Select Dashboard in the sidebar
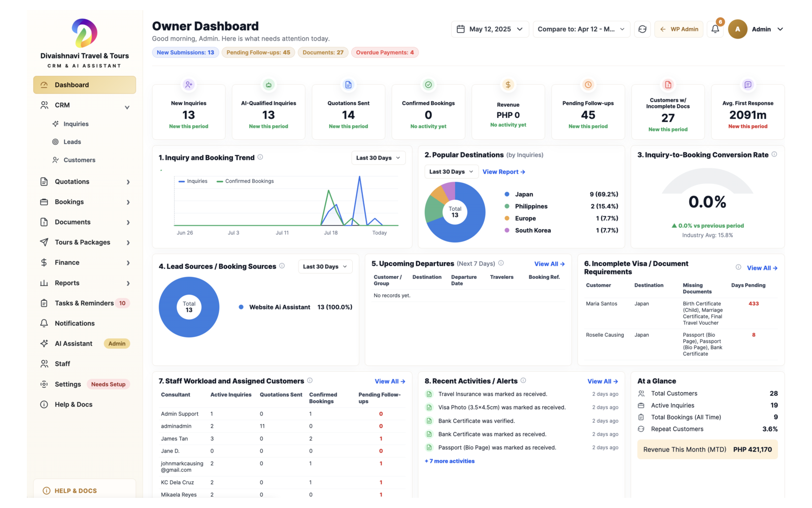812x508 pixels. coord(85,85)
